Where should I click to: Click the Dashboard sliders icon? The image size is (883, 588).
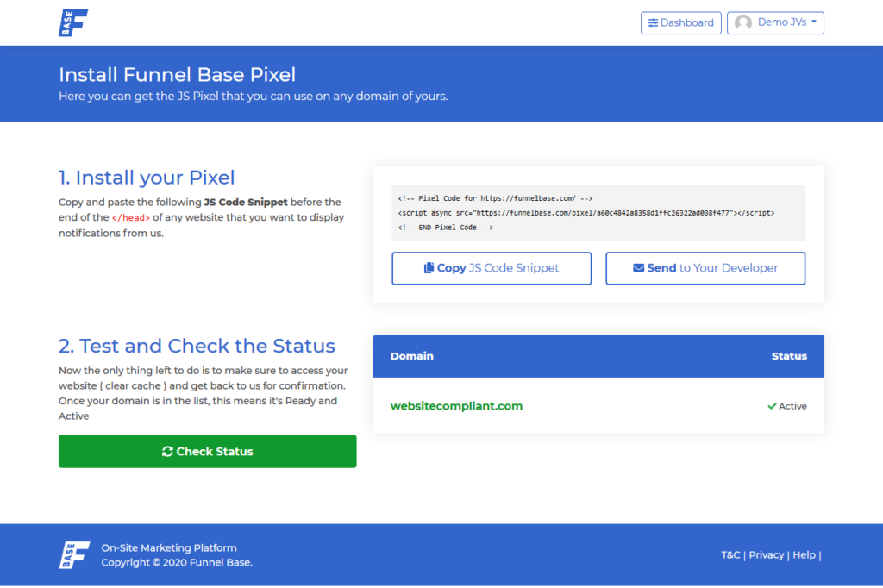(x=653, y=23)
